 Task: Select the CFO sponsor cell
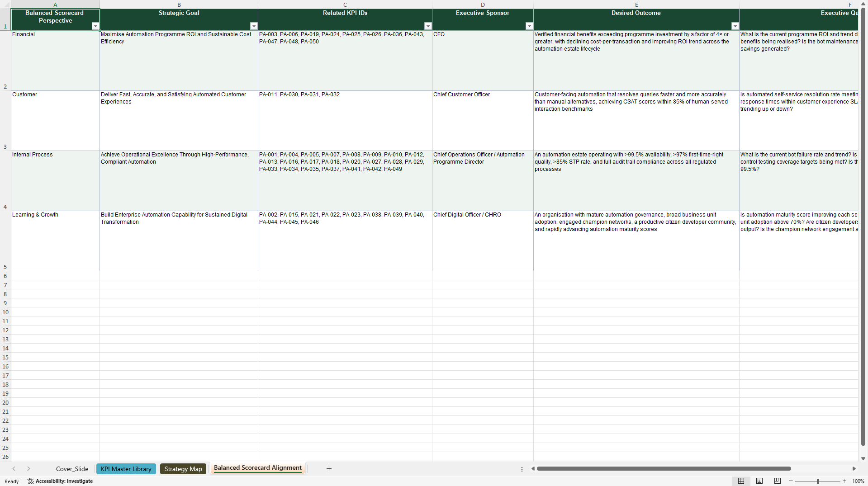[x=483, y=61]
